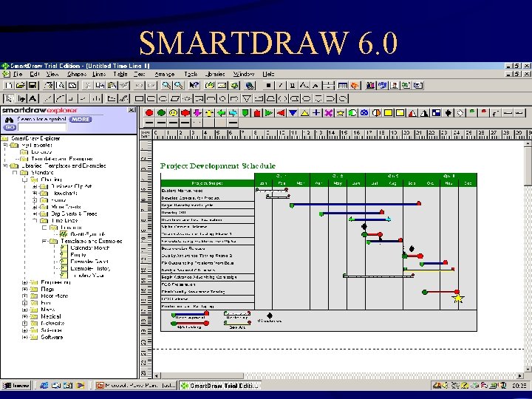Collapse the Time Lines folder
Viewport: 532px width, 399px height.
pyautogui.click(x=35, y=221)
